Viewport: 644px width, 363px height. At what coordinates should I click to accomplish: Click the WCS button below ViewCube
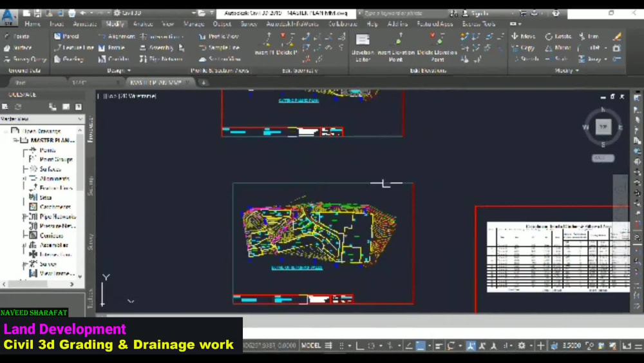point(603,158)
